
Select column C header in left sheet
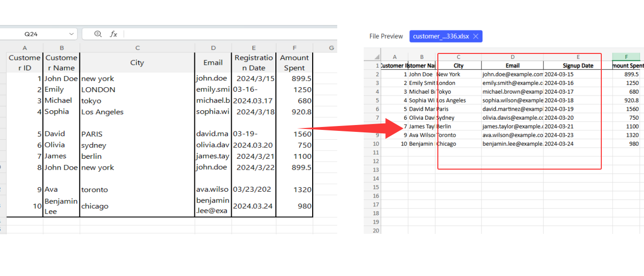click(137, 48)
